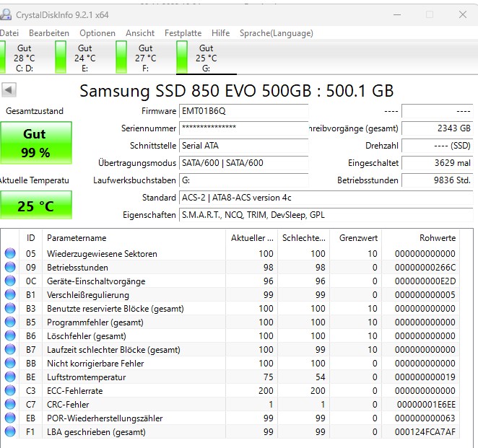Click the ECC-Fehlerrate current value 200
This screenshot has height=448, width=478.
(266, 391)
